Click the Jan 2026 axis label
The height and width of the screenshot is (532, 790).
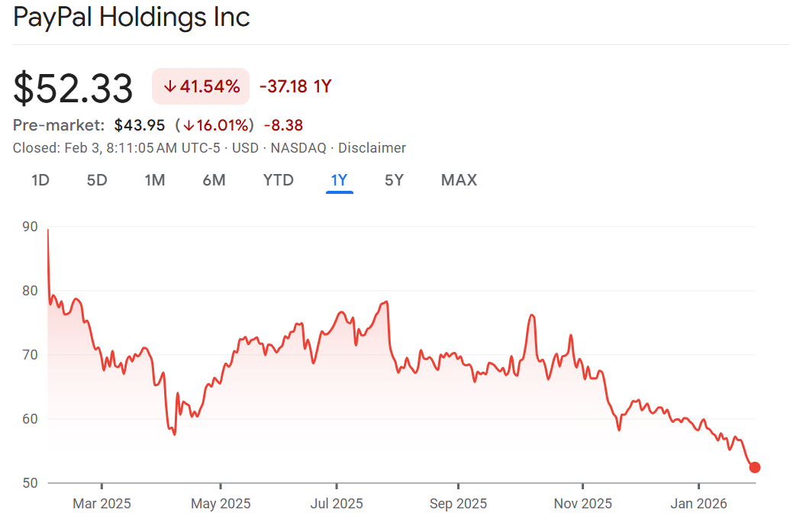(698, 504)
